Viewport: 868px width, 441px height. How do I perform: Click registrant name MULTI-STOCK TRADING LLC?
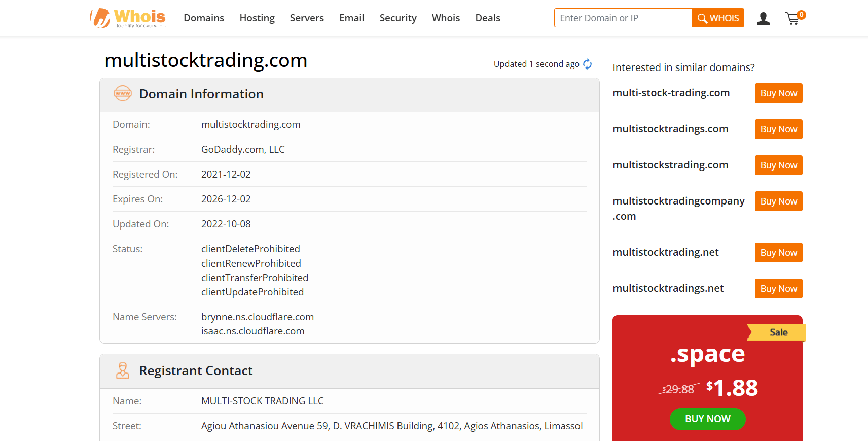pos(262,401)
